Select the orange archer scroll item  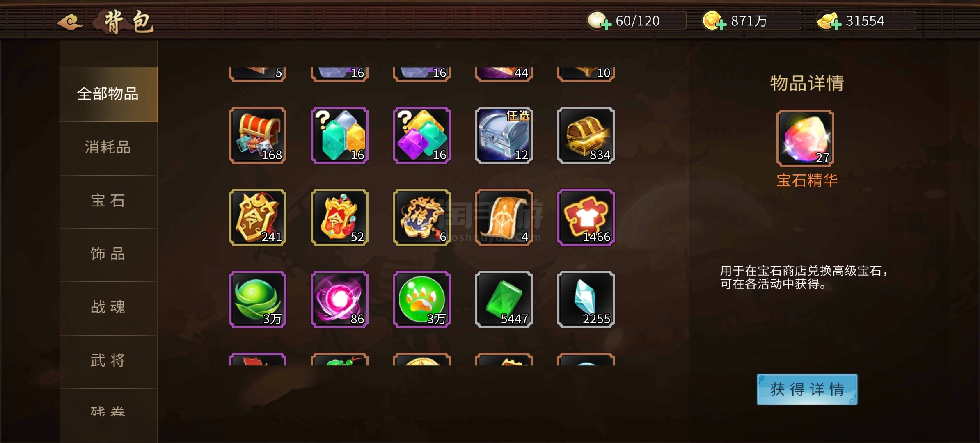[504, 217]
